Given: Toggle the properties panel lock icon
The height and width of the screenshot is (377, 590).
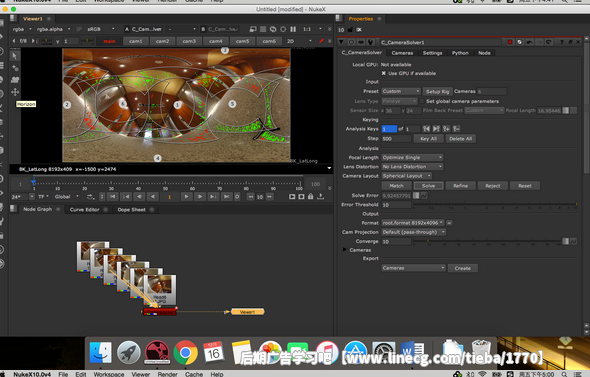Looking at the screenshot, I should pyautogui.click(x=350, y=30).
